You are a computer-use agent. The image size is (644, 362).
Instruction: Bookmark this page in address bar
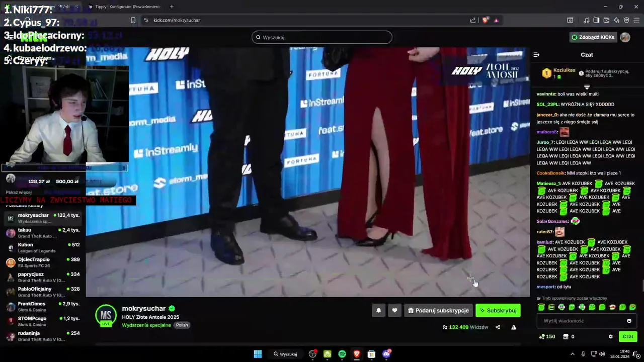pos(133,20)
